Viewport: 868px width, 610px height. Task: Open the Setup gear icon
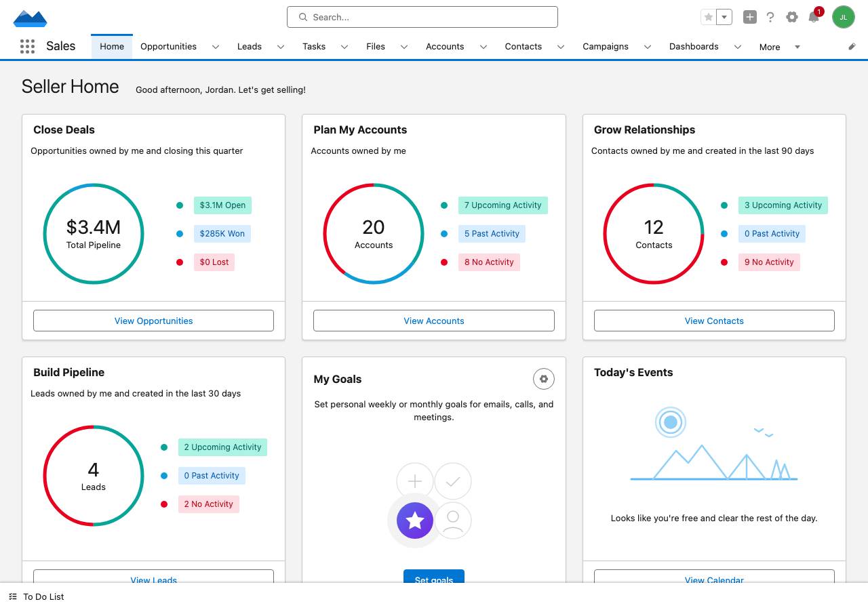792,17
